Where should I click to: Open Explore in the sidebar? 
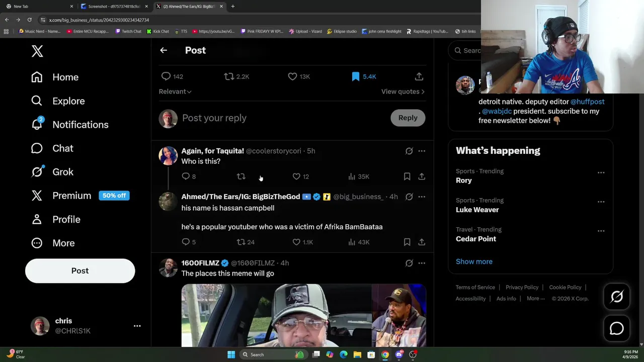click(x=68, y=101)
